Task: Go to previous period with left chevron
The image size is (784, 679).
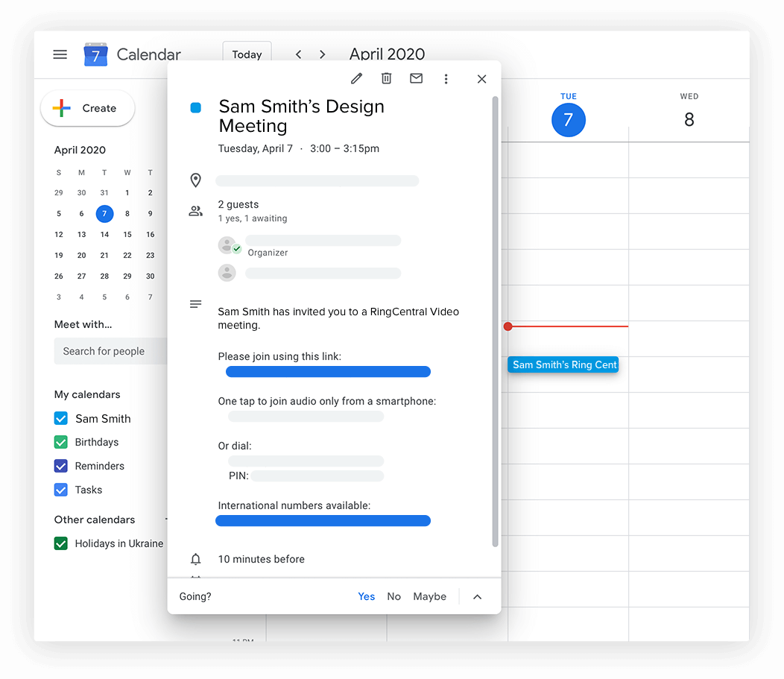Action: pos(298,54)
